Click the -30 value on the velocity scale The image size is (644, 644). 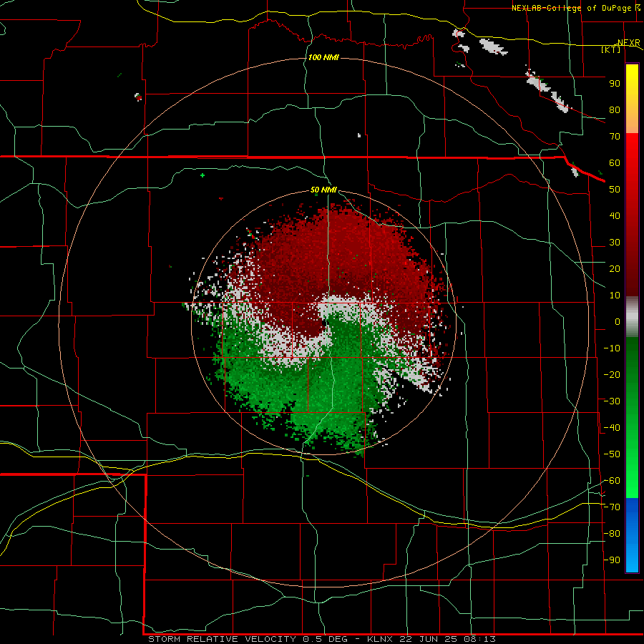pos(612,401)
